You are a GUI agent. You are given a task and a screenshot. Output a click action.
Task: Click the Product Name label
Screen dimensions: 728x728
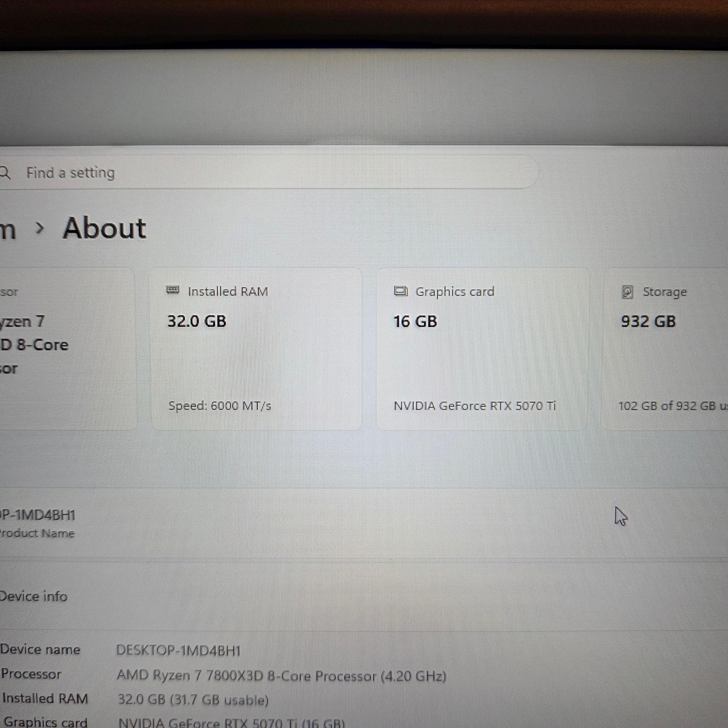(x=37, y=533)
